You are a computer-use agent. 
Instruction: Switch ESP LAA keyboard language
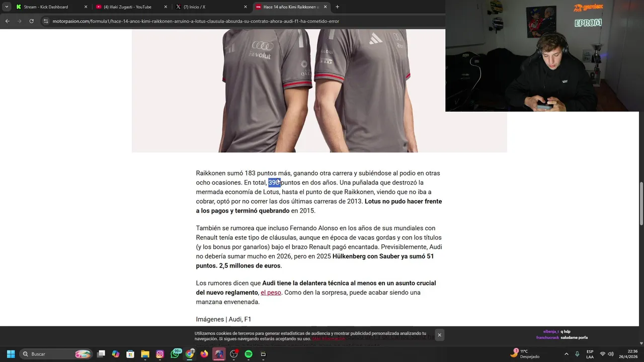tap(590, 354)
